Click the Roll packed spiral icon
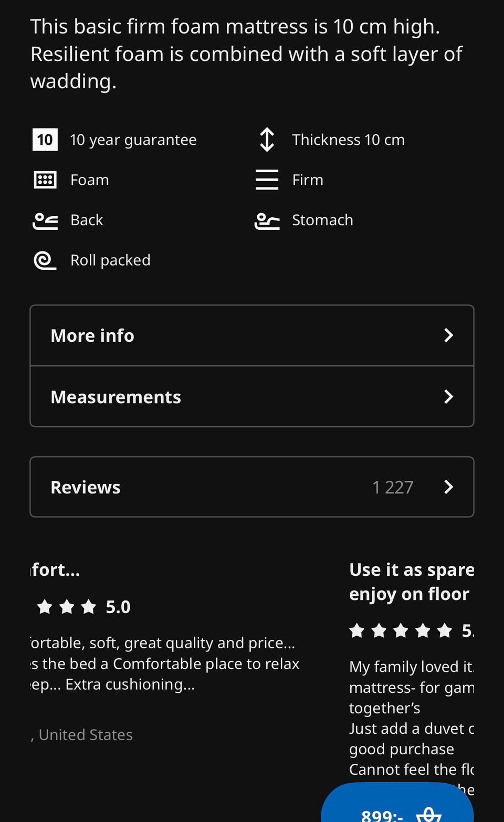This screenshot has width=504, height=822. 45,260
